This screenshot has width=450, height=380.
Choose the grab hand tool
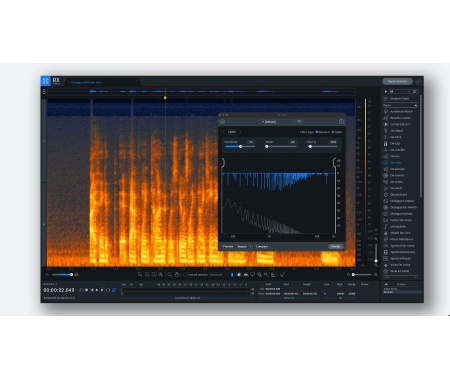[x=177, y=275]
